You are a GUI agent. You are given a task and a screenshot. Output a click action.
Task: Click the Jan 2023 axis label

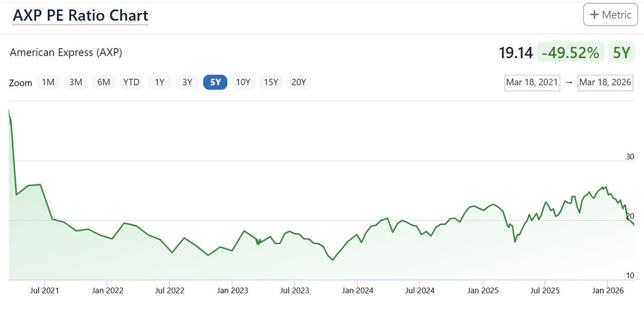click(232, 290)
